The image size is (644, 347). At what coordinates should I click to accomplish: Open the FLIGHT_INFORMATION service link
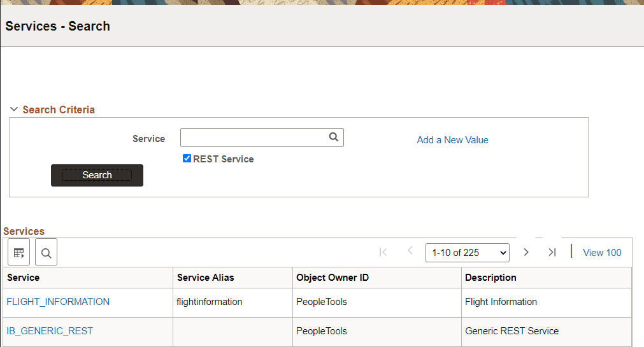58,302
